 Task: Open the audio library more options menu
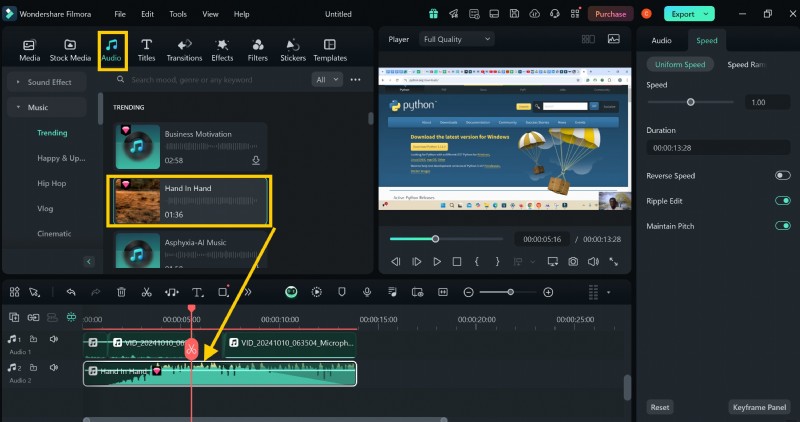click(356, 80)
